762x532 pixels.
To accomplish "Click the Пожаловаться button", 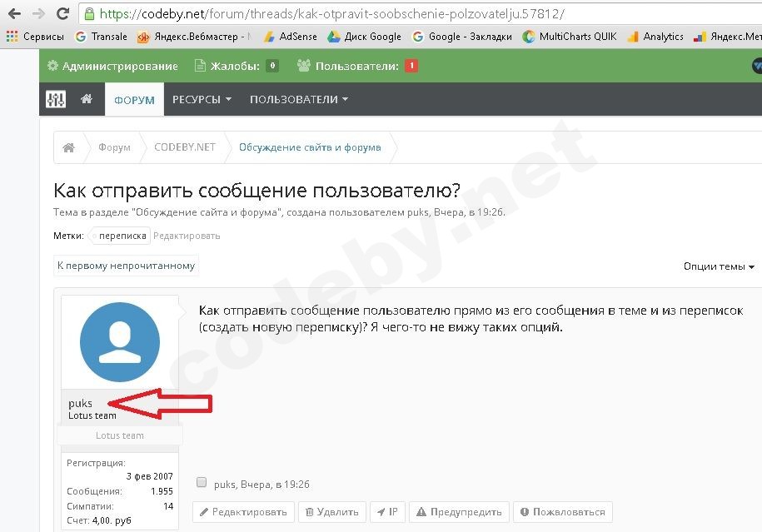I will point(563,512).
